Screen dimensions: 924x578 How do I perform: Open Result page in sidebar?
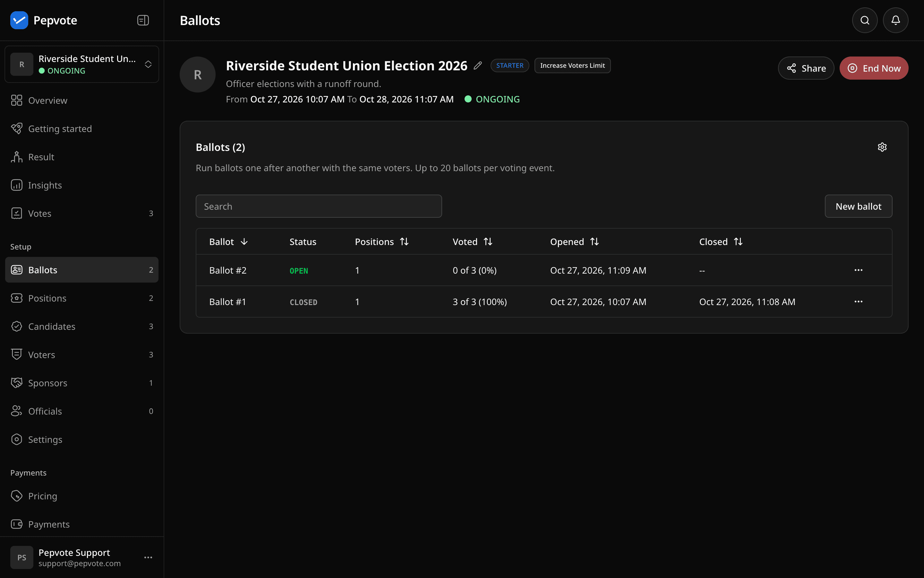(82, 157)
